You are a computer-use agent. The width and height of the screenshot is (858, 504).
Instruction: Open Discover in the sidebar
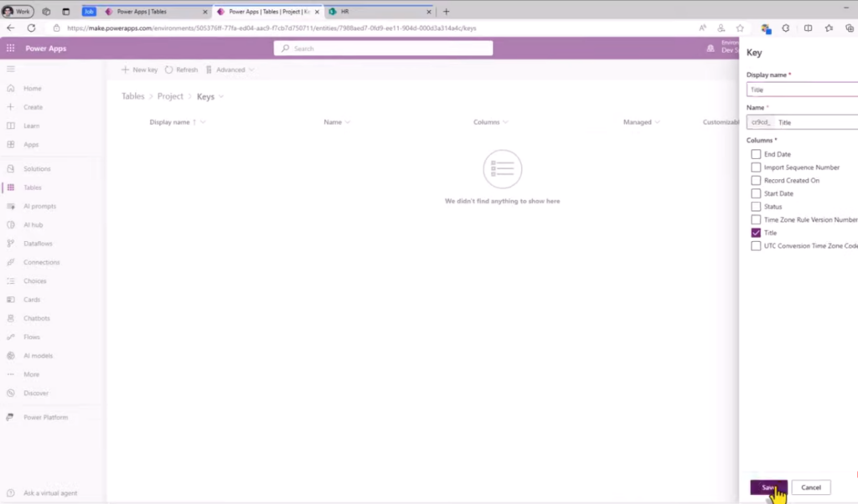pyautogui.click(x=35, y=393)
